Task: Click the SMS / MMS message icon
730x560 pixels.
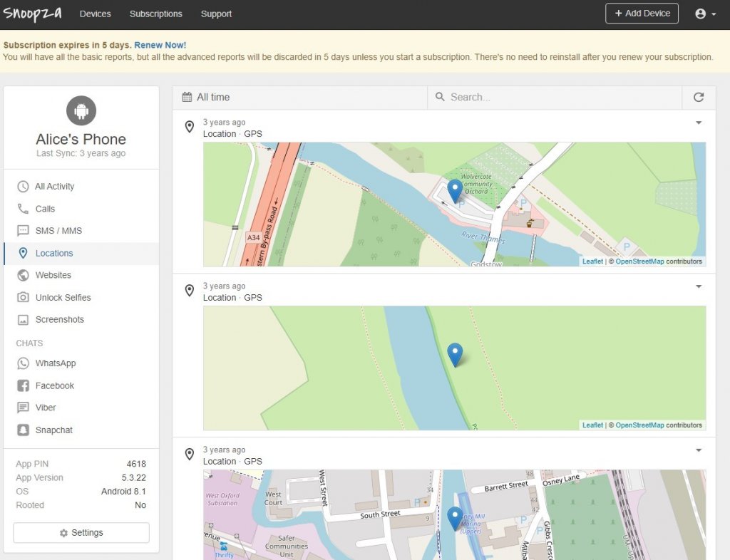Action: [23, 231]
